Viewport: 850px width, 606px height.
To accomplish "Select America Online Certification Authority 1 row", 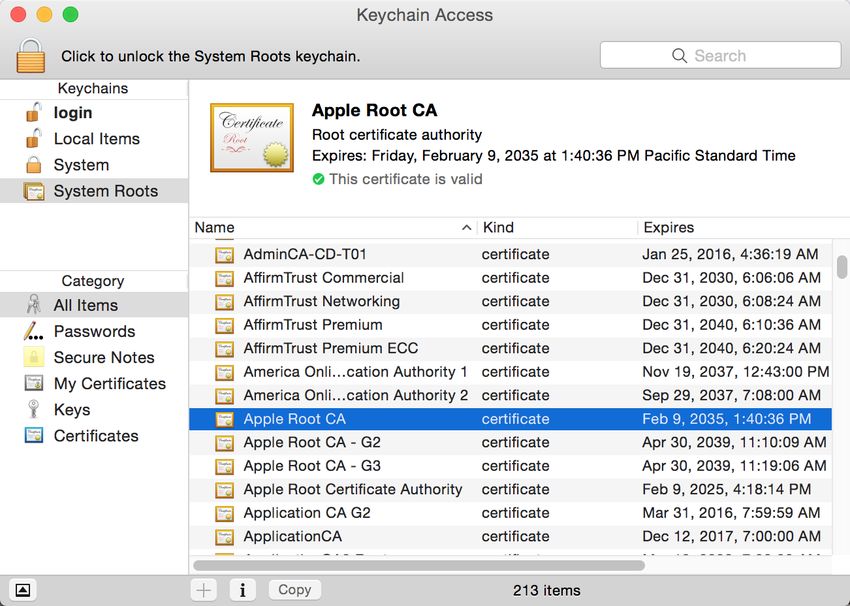I will [x=510, y=372].
